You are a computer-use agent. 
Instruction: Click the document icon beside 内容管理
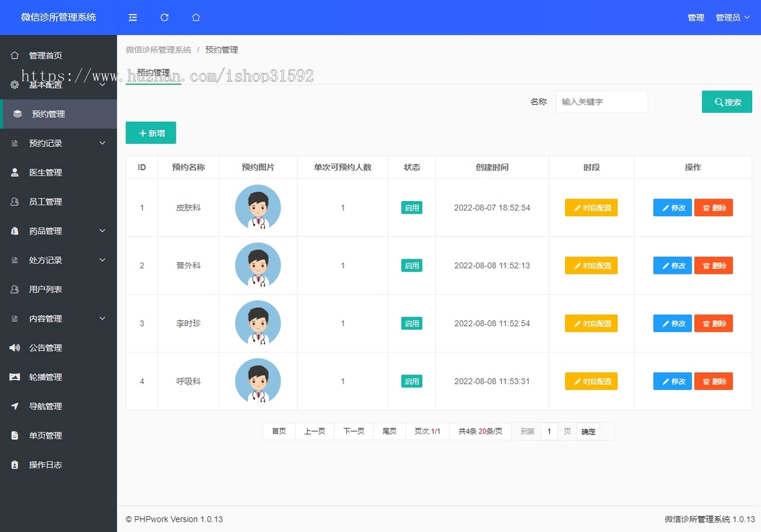pos(15,318)
